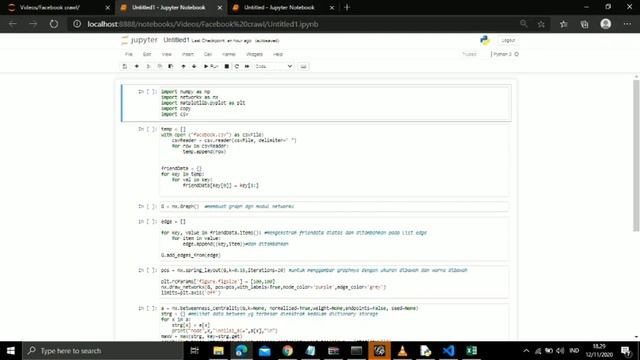Open the browser profile avatar
This screenshot has height=360, width=640.
606,24
